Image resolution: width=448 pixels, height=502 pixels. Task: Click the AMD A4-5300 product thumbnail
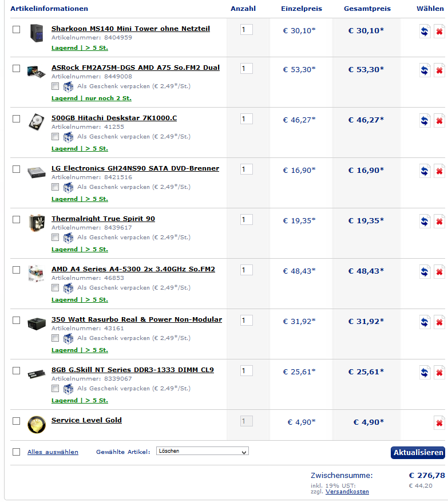36,274
